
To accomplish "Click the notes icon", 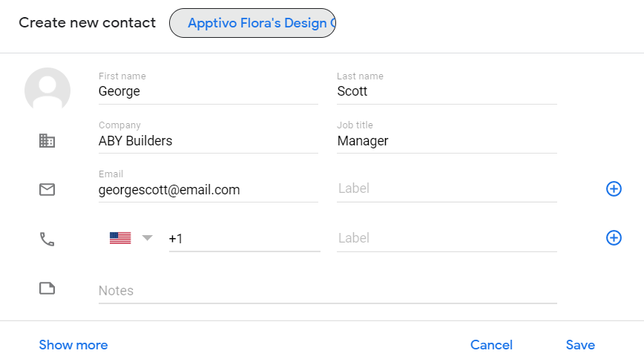I will [x=47, y=288].
